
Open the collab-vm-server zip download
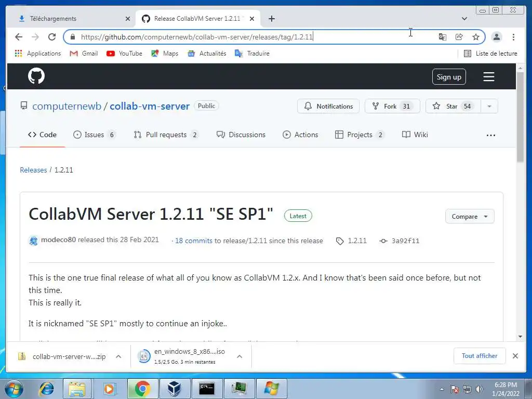pos(63,356)
